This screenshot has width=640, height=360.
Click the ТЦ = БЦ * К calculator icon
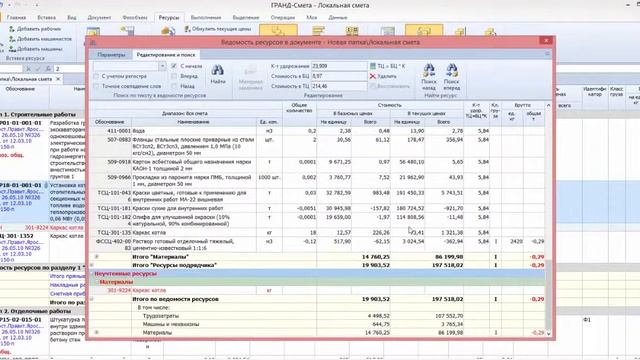pyautogui.click(x=373, y=66)
